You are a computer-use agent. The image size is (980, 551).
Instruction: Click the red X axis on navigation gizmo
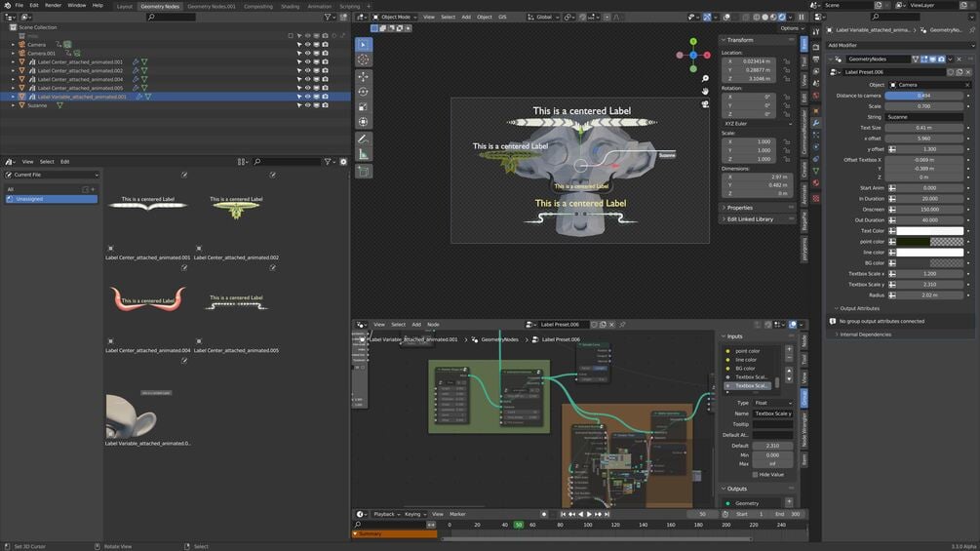(707, 55)
